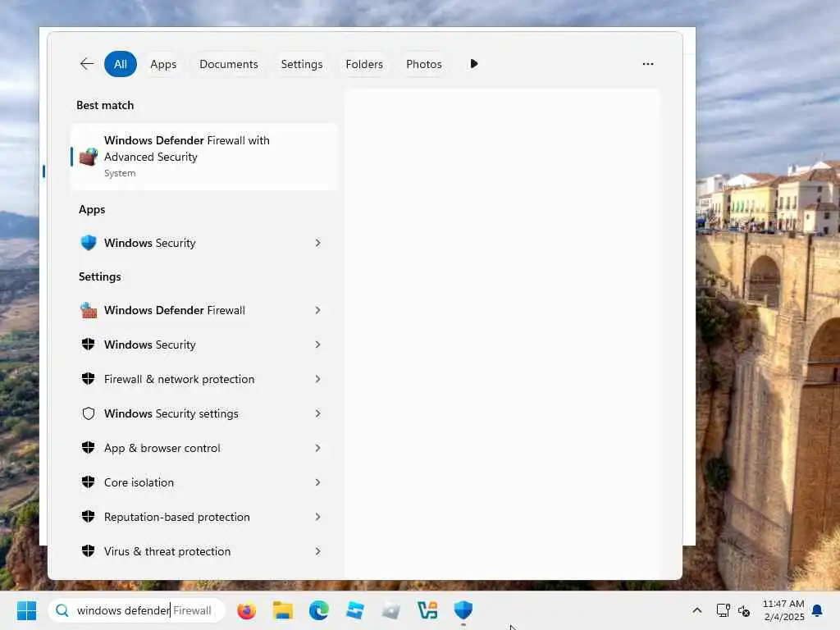Click the display network tray icon

[x=724, y=610]
